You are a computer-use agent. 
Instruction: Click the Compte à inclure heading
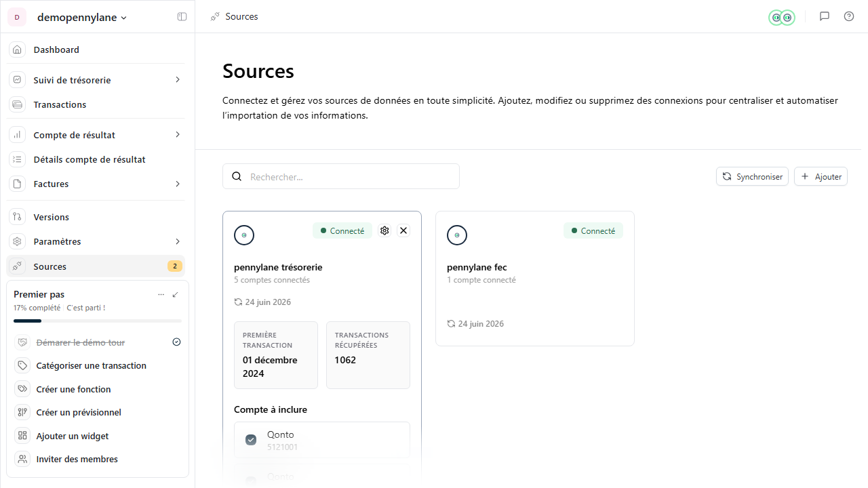coord(271,409)
